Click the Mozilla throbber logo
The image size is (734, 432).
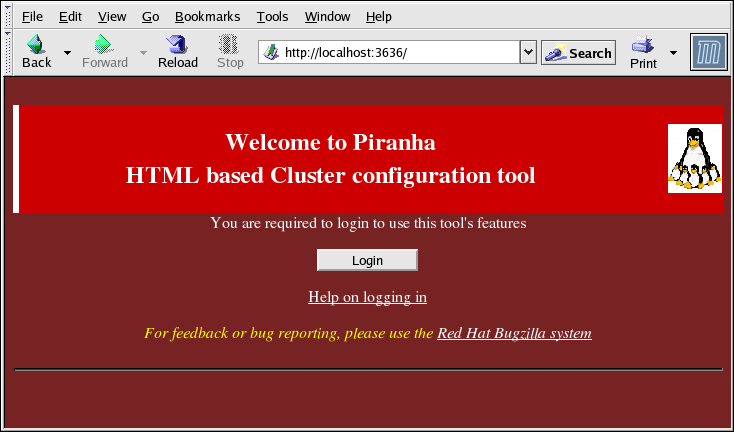(x=708, y=52)
